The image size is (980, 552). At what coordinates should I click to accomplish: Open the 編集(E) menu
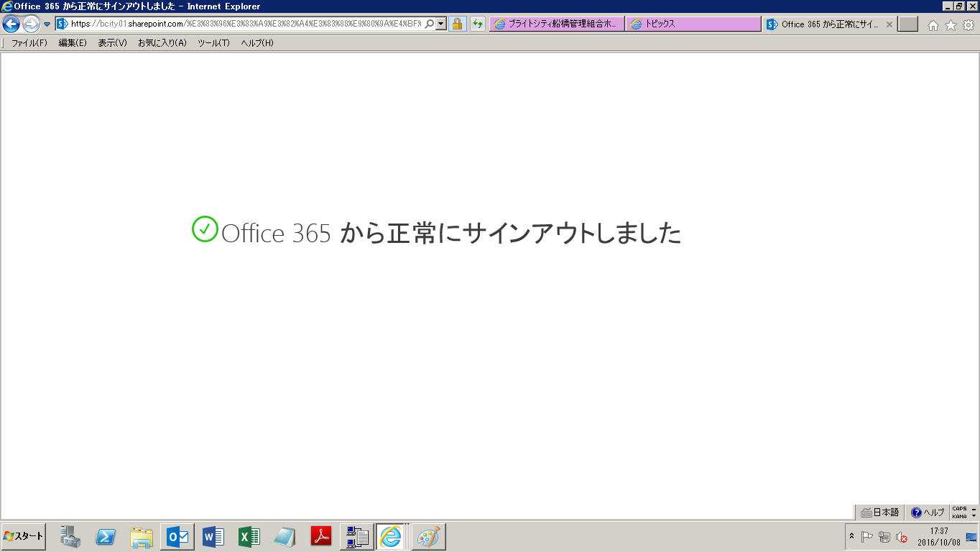(73, 43)
